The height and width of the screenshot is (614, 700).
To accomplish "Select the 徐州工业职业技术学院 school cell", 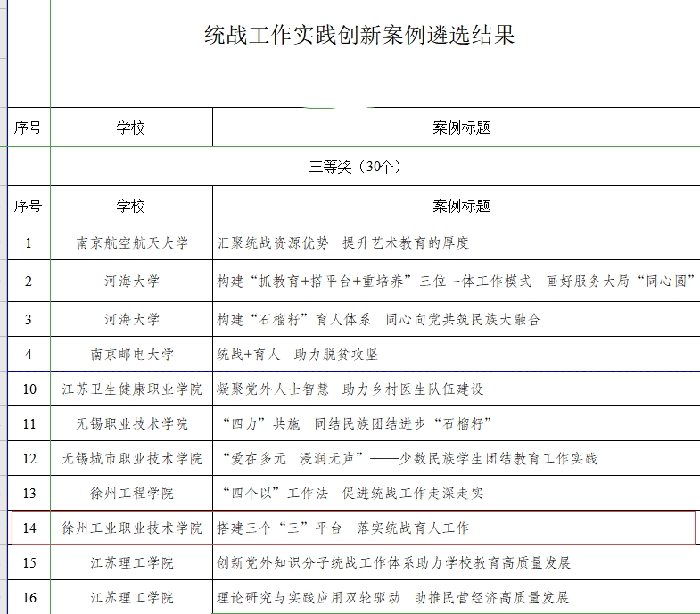I will click(x=131, y=528).
